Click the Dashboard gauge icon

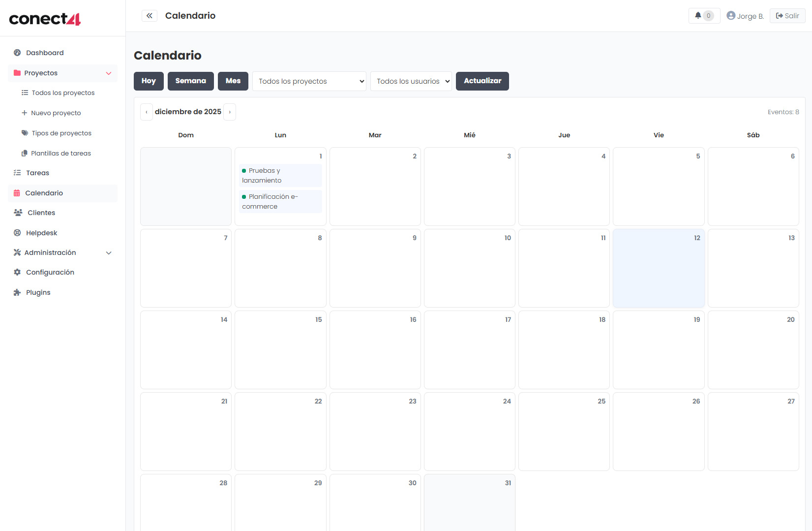pos(17,53)
